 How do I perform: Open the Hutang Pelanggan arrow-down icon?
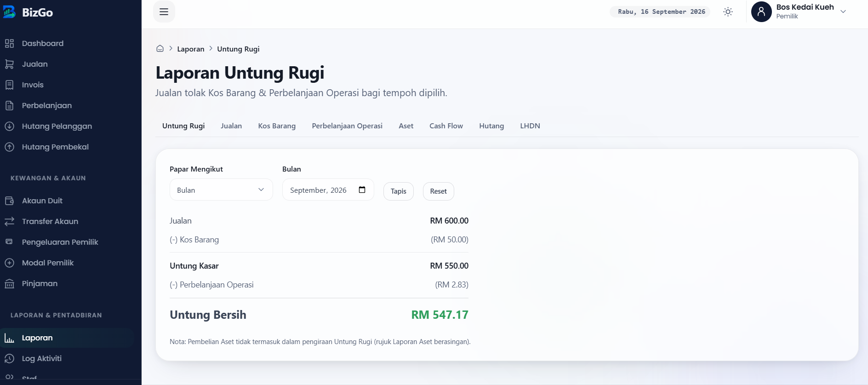pyautogui.click(x=9, y=126)
